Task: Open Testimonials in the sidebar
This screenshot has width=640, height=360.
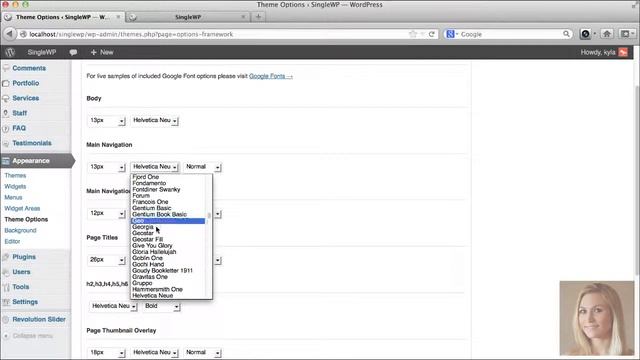Action: (x=32, y=143)
